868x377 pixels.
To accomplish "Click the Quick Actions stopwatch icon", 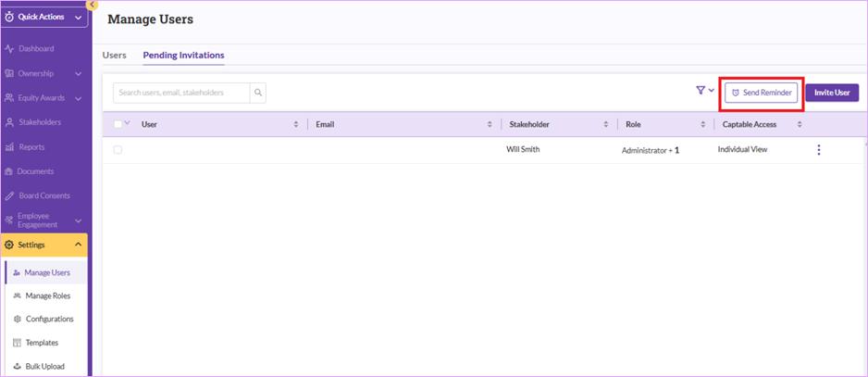I will (x=9, y=17).
